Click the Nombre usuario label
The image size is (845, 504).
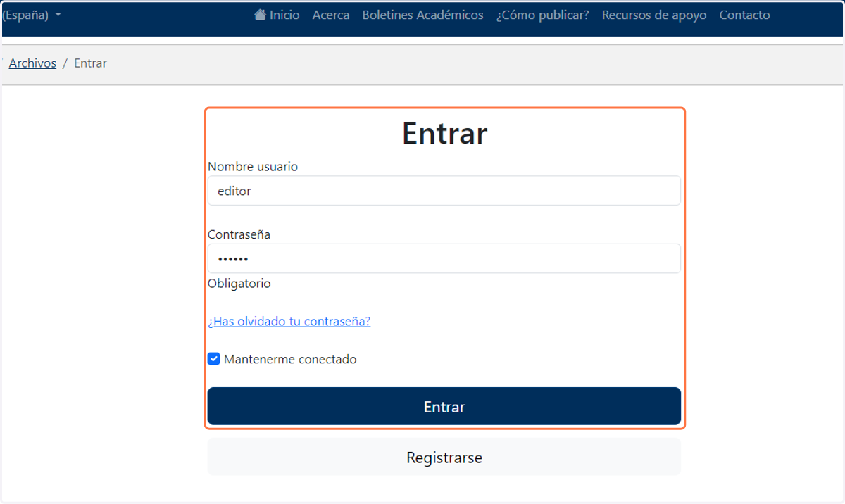click(253, 167)
